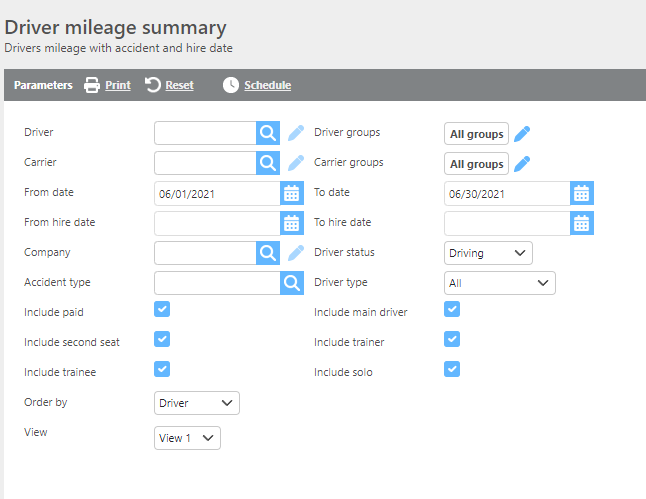
Task: Open the To hire date calendar icon
Action: point(582,223)
